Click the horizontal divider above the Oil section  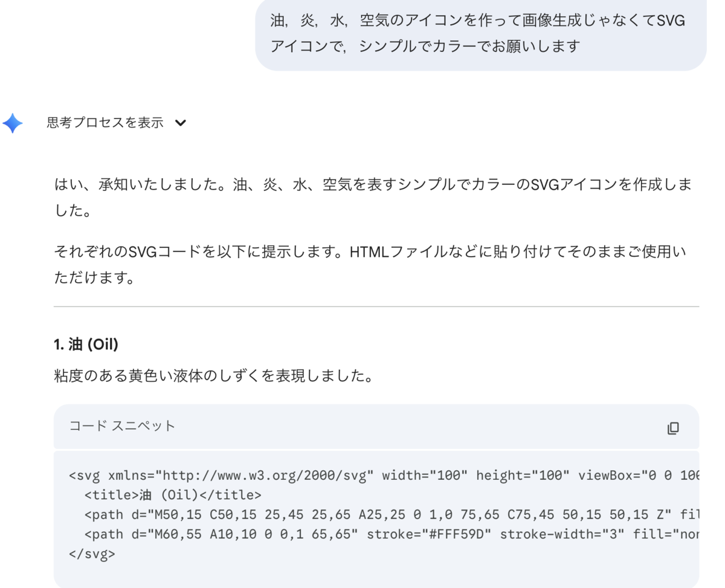tap(376, 307)
